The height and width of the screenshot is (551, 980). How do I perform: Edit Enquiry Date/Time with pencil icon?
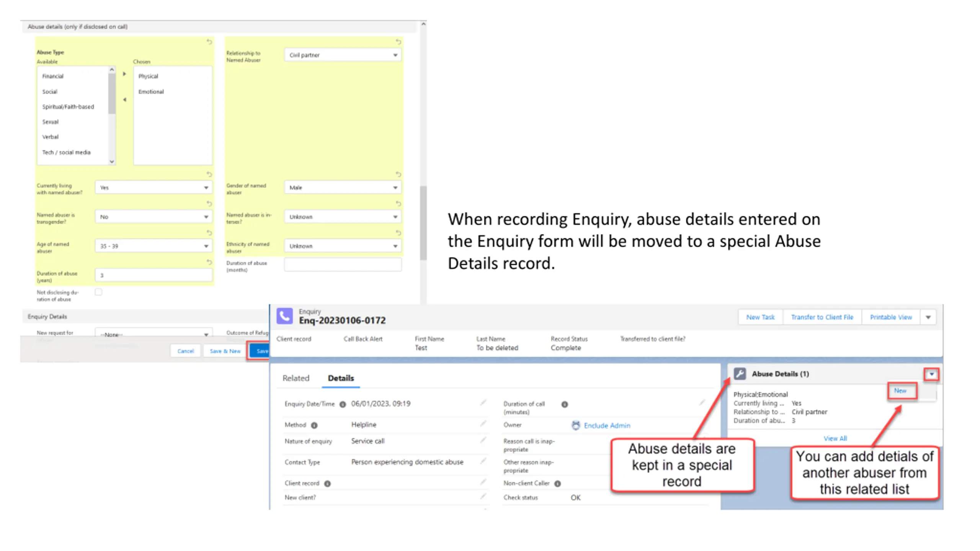[x=483, y=403]
